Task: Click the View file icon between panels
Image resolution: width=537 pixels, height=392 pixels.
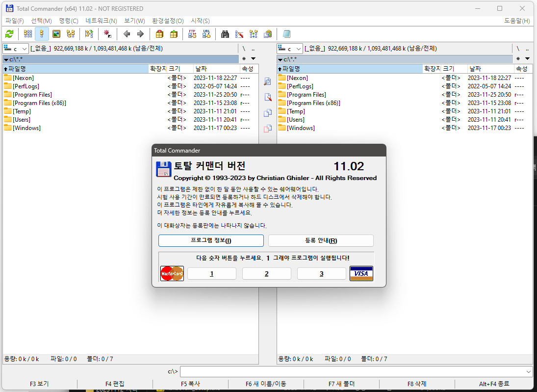Action: click(267, 81)
